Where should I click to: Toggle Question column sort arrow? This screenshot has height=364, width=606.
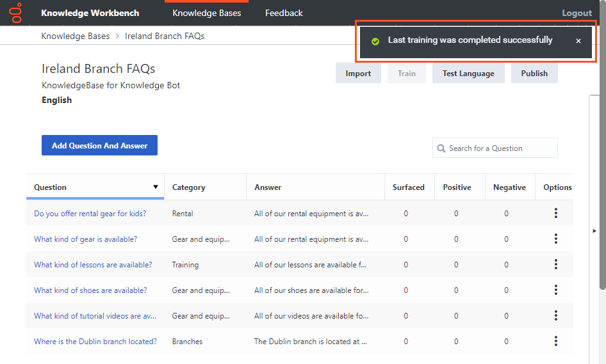click(156, 187)
